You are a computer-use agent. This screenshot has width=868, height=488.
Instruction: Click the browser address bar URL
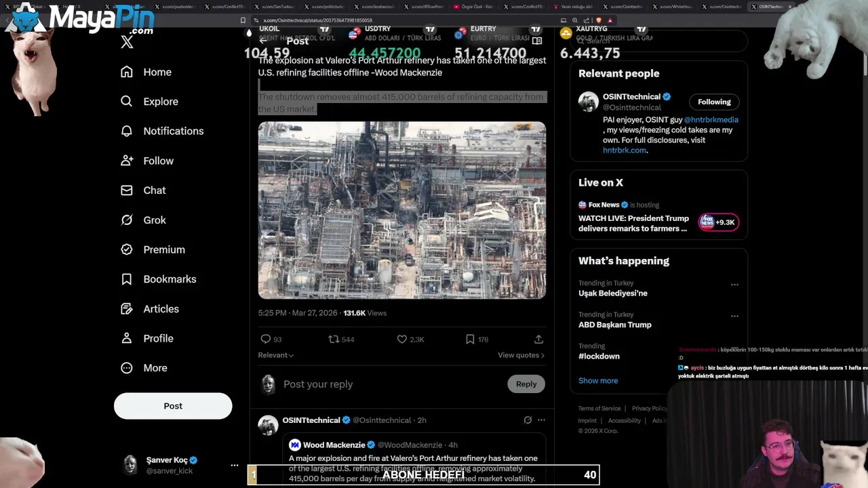317,20
